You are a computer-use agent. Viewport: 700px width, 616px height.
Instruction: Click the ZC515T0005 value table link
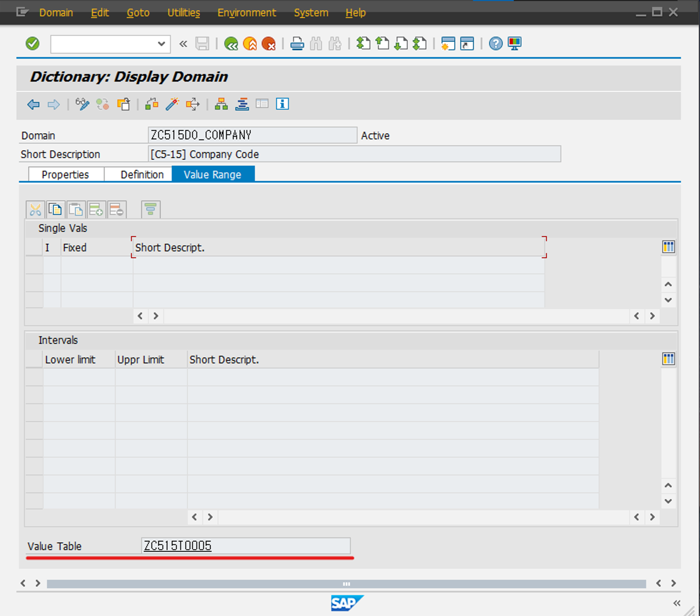point(178,546)
